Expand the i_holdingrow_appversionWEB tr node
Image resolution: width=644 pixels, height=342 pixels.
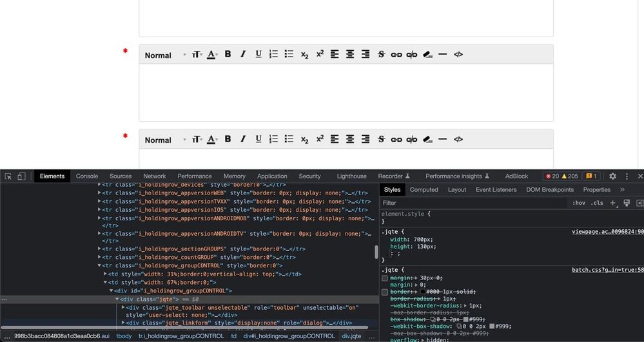(x=99, y=193)
